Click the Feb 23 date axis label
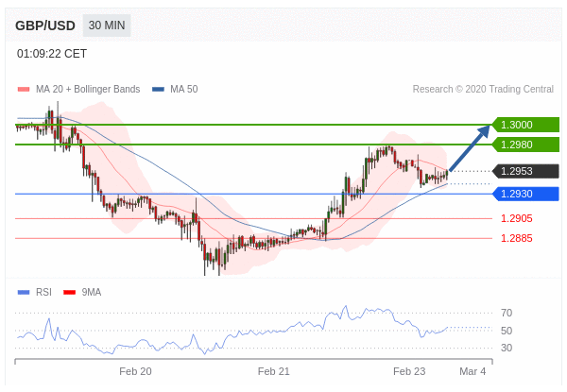 click(409, 371)
